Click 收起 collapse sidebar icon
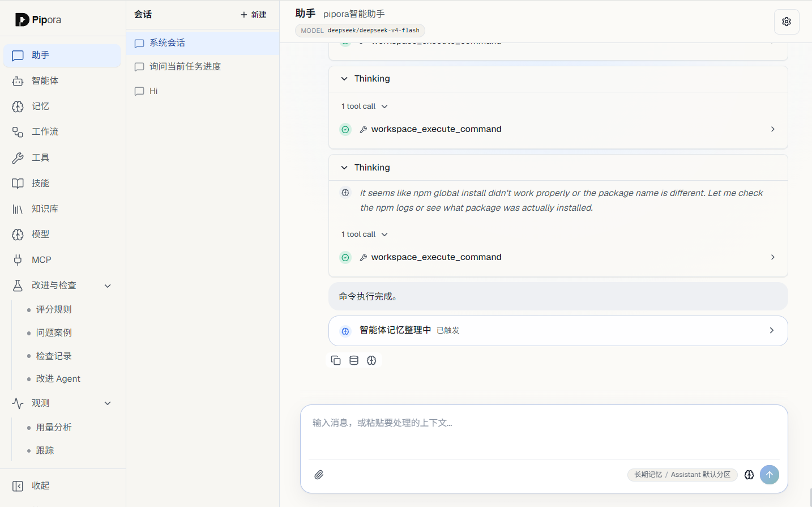 pyautogui.click(x=18, y=486)
